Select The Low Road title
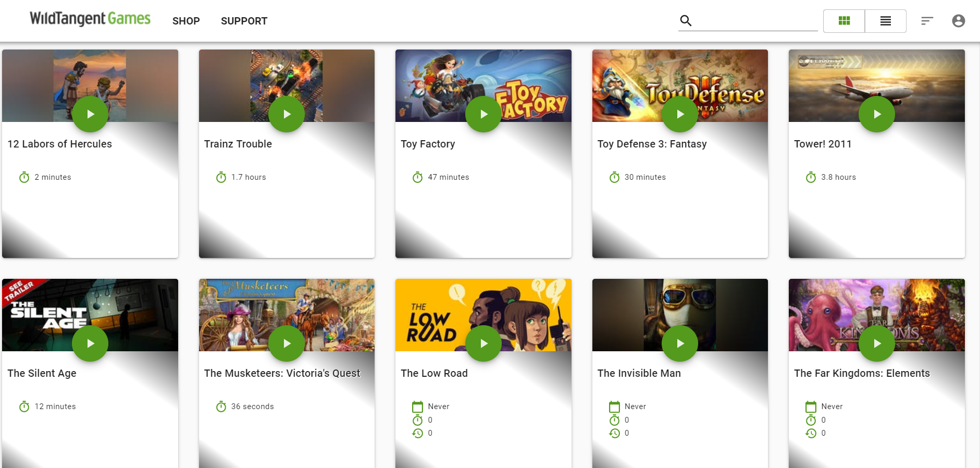Image resolution: width=980 pixels, height=468 pixels. 434,373
